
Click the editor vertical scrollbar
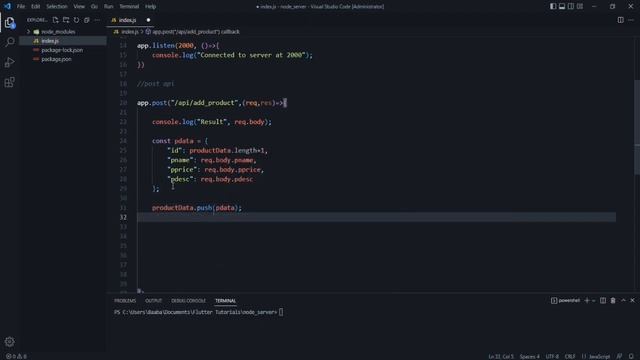[x=637, y=127]
